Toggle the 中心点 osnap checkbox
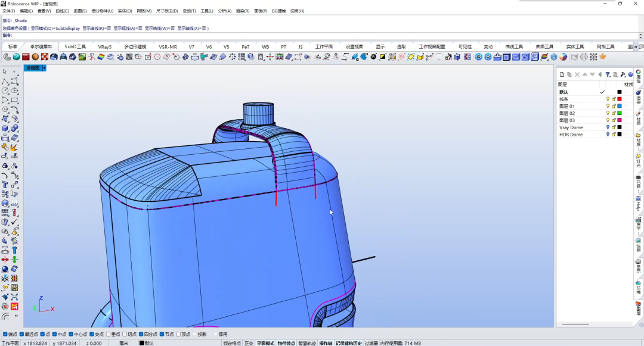This screenshot has width=644, height=346. 70,335
